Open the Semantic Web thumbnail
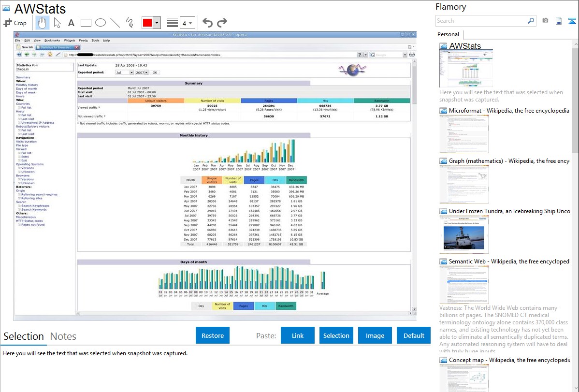Screen dimensions: 579x392 464,285
